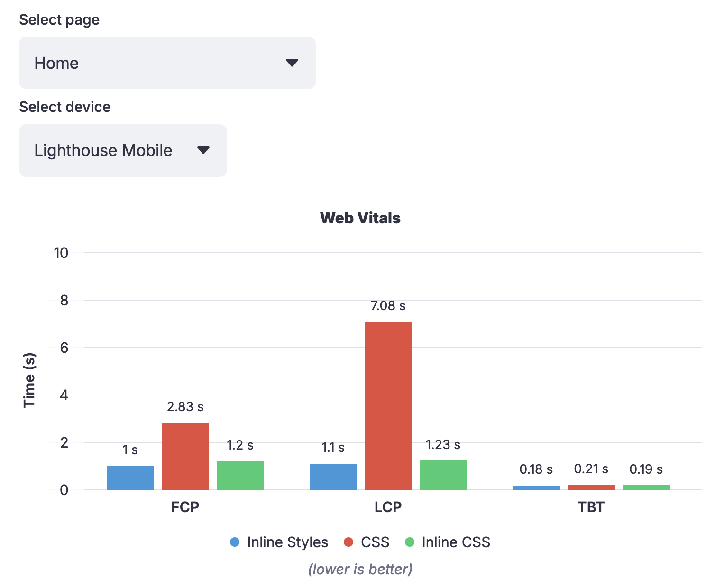This screenshot has width=715, height=588.
Task: Open the Select device dropdown showing Lighthouse Mobile
Action: click(123, 150)
